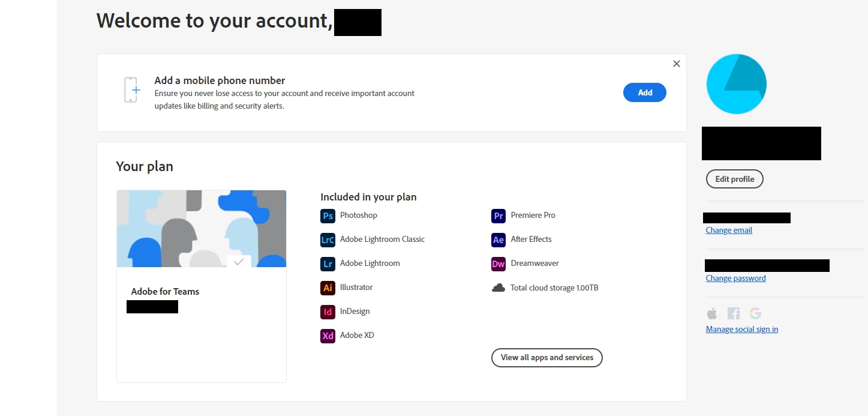Click Total cloud storage 1.00TB text
Viewport: 868px width, 416px height.
click(554, 288)
